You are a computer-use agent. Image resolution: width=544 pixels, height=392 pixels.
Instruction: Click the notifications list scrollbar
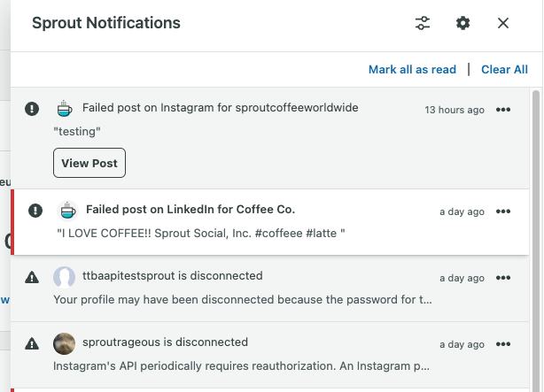[536, 241]
